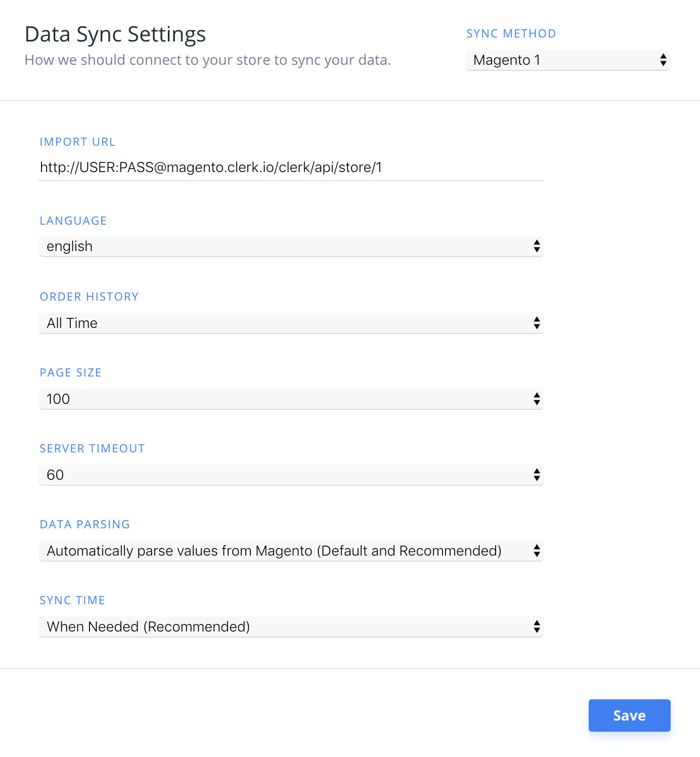
Task: Click the up-down arrow icon beside Magento 1
Action: coord(663,60)
